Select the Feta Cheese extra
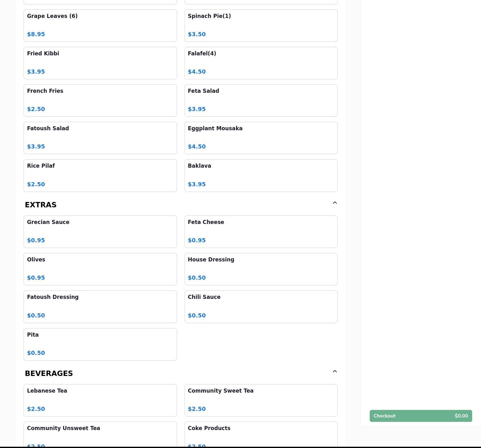This screenshot has width=481, height=448. click(x=261, y=232)
